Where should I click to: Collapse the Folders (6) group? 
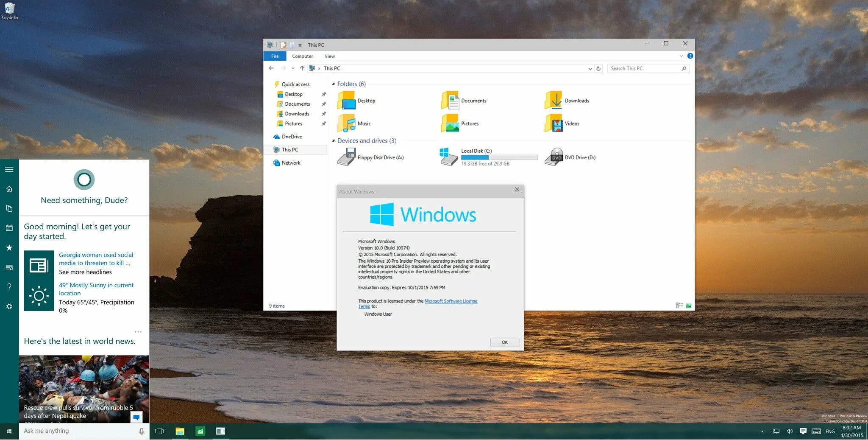click(x=333, y=84)
